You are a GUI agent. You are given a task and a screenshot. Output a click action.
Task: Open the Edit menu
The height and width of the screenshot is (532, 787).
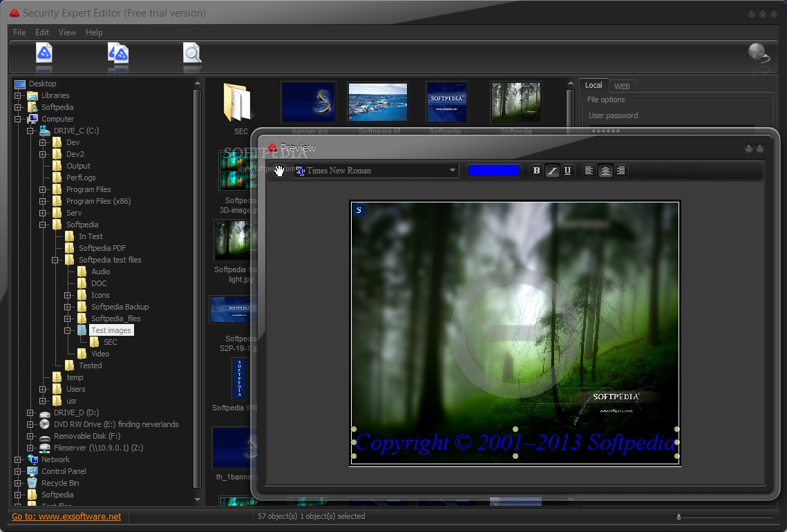tap(41, 32)
